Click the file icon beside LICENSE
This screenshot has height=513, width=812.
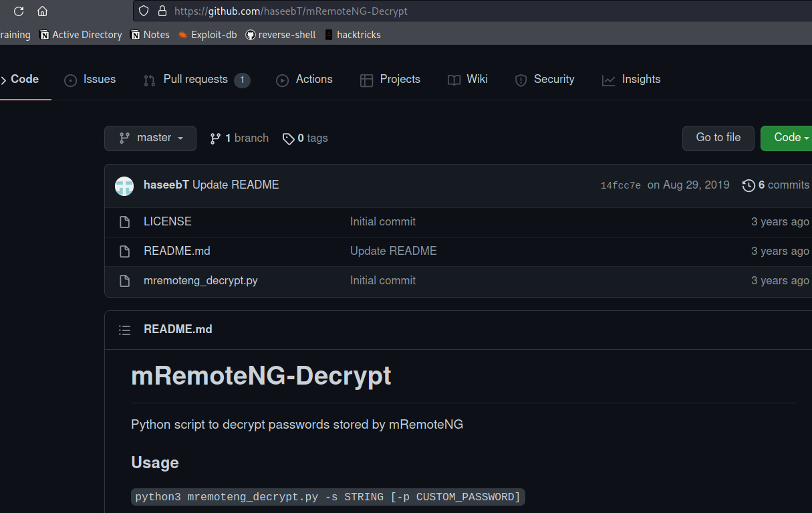click(x=124, y=222)
